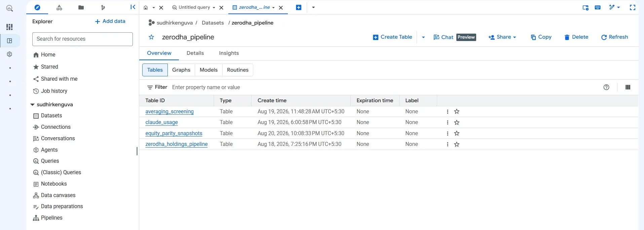Delete the dataset
This screenshot has height=230, width=644.
tap(576, 37)
